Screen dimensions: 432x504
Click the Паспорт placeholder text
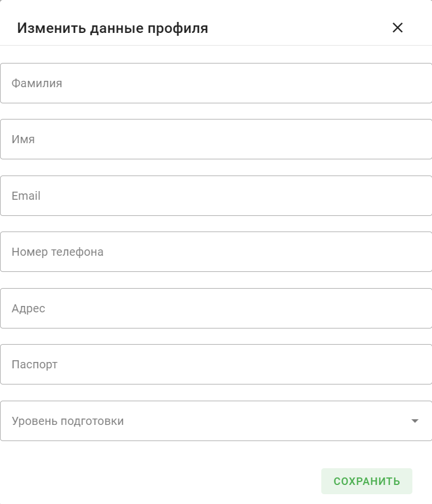coord(35,364)
